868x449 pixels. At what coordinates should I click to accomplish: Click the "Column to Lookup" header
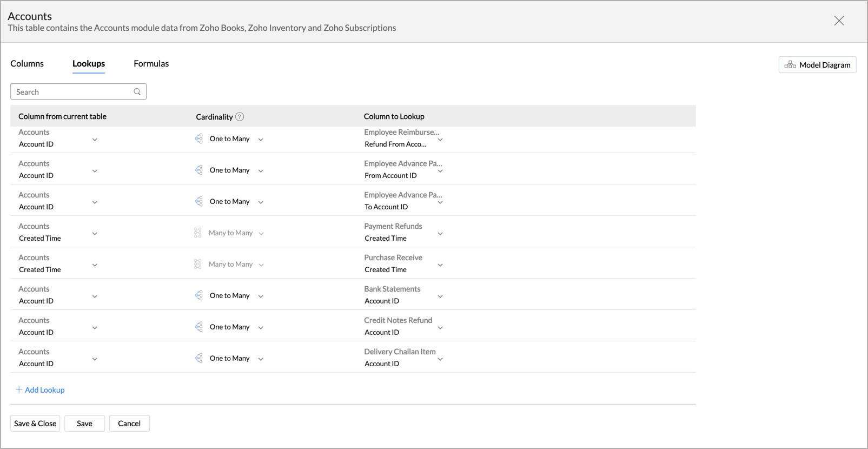[x=394, y=116]
